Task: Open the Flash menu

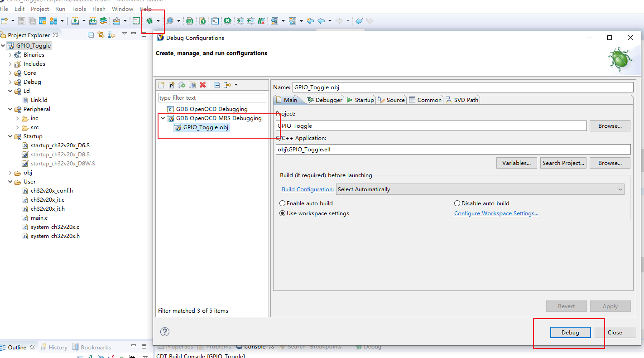Action: (x=99, y=9)
